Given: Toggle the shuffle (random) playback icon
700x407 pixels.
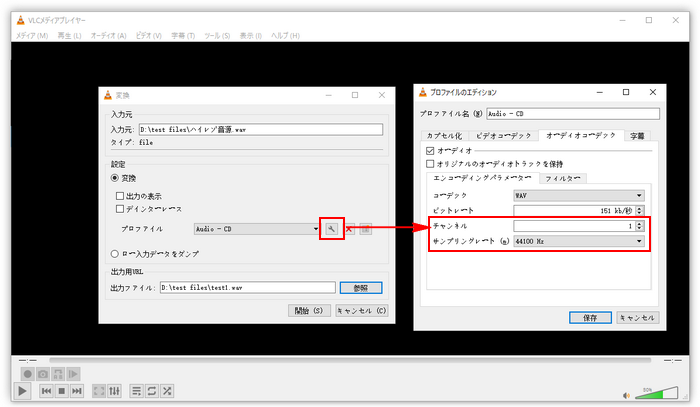Looking at the screenshot, I should tap(167, 390).
